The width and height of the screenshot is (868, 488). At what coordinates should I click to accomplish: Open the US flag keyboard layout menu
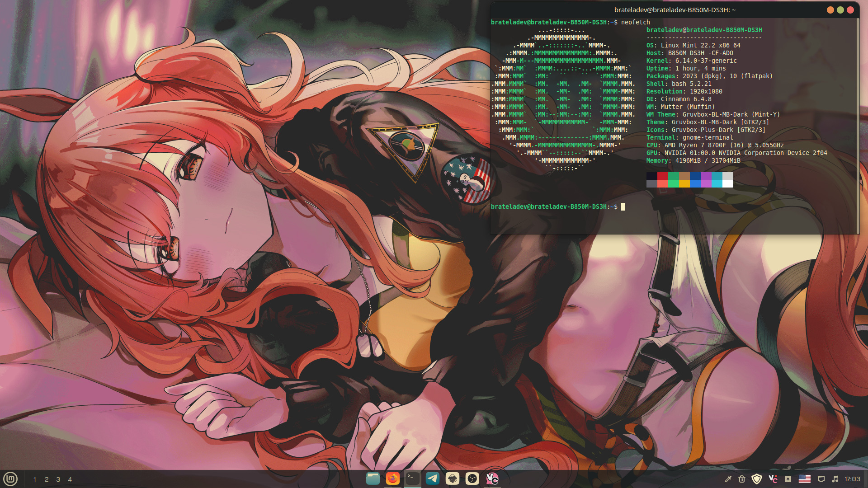point(805,479)
